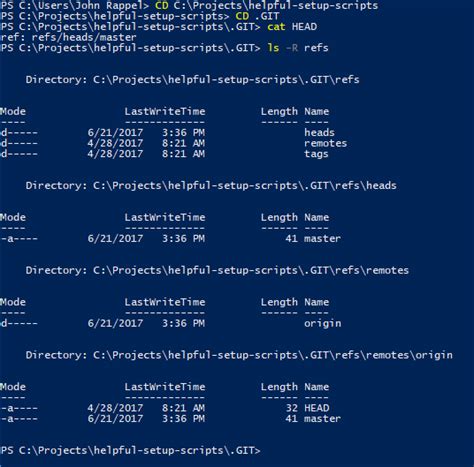This screenshot has height=467, width=474.
Task: Click the 'Directory: ...\refs\remotes\origin' path line
Action: 239,355
